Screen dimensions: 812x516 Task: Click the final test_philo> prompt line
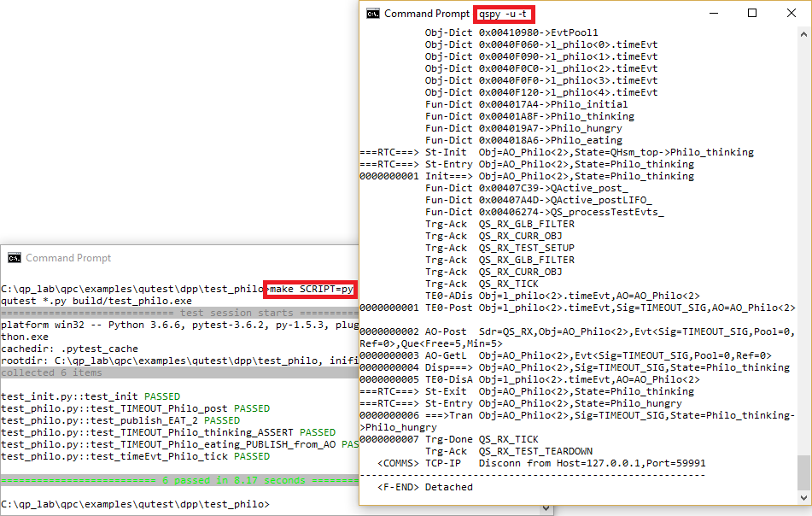click(x=135, y=504)
